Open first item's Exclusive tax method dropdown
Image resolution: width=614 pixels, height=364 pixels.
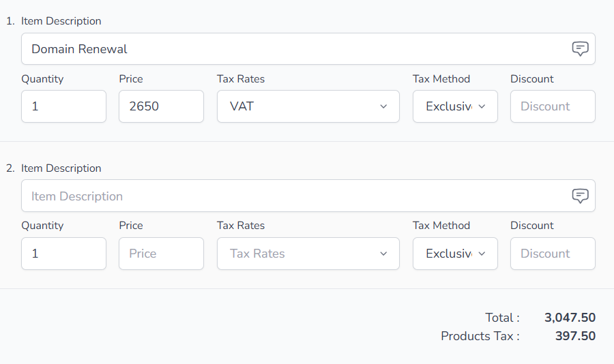pyautogui.click(x=455, y=106)
